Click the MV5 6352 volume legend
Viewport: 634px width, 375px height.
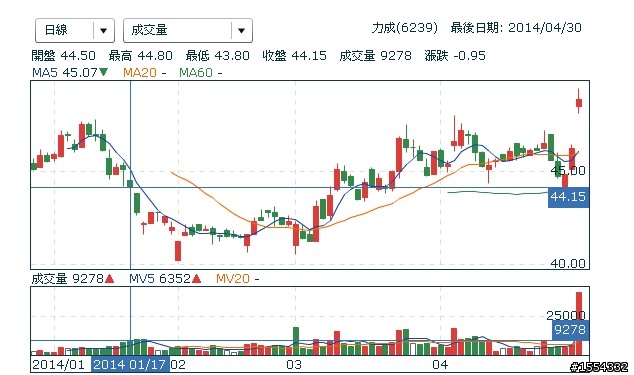pyautogui.click(x=160, y=279)
